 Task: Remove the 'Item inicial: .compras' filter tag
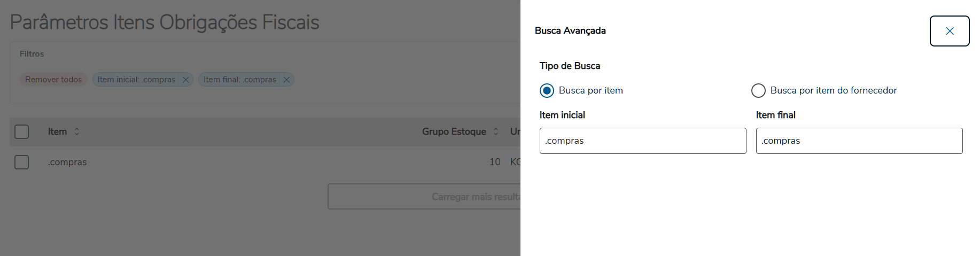click(185, 80)
